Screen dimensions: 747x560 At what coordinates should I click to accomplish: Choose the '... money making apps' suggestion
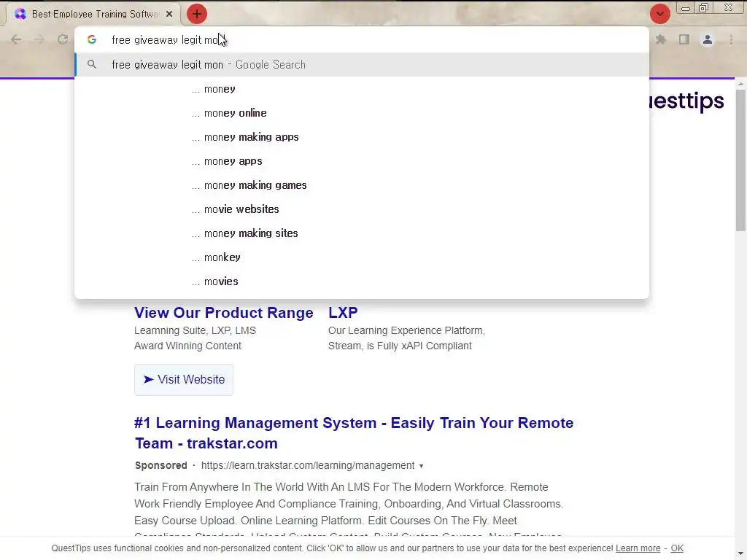point(362,137)
